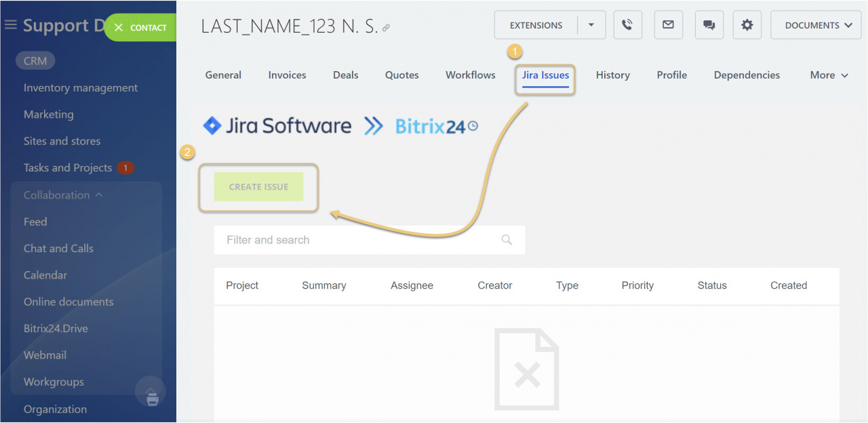Click the Created column header
Screen dimensions: 868x423
click(x=789, y=285)
